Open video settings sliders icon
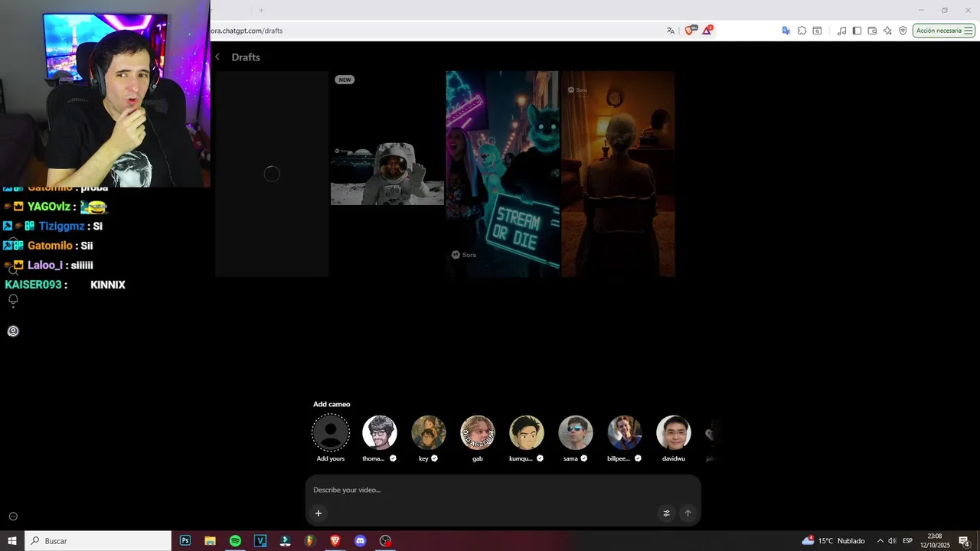The width and height of the screenshot is (980, 551). click(x=666, y=514)
